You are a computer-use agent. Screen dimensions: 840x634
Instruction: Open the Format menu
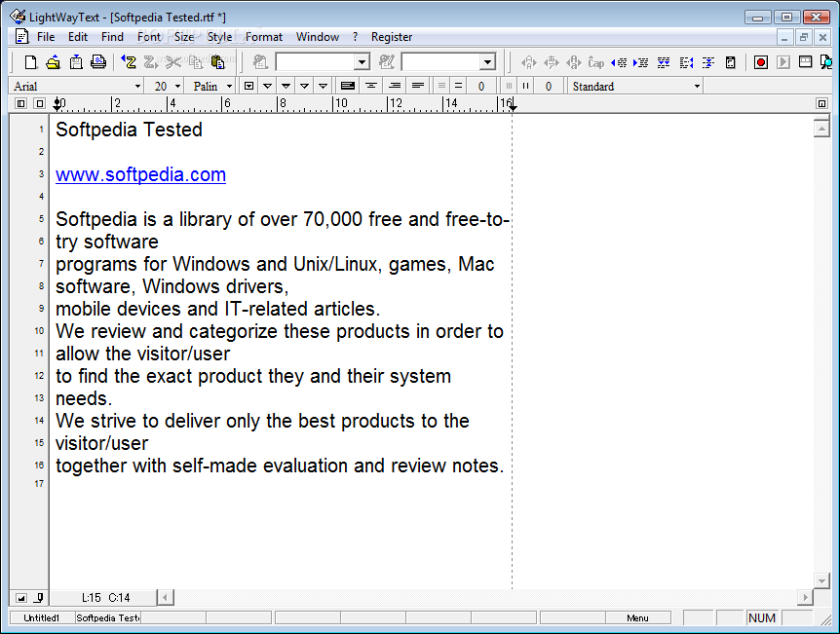263,37
